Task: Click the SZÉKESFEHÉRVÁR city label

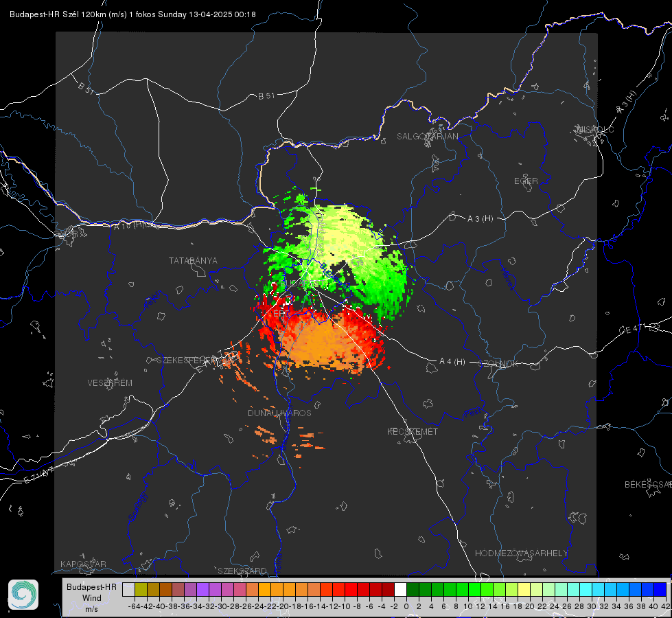Action: point(196,360)
